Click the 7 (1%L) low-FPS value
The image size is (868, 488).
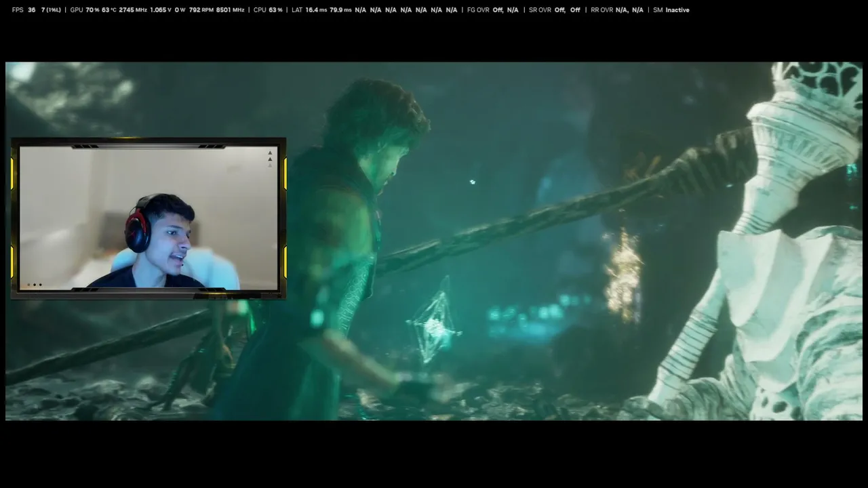51,10
